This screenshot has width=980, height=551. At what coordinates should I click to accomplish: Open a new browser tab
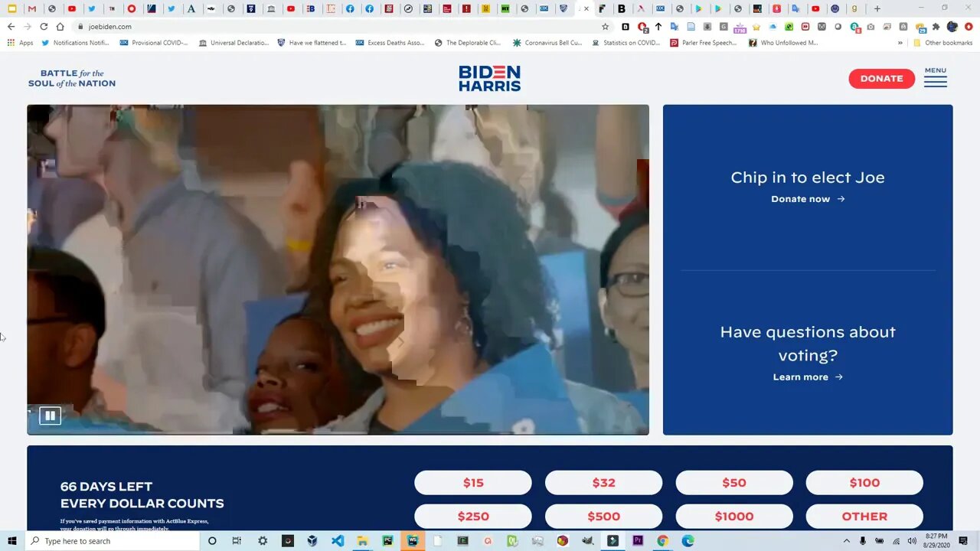877,8
